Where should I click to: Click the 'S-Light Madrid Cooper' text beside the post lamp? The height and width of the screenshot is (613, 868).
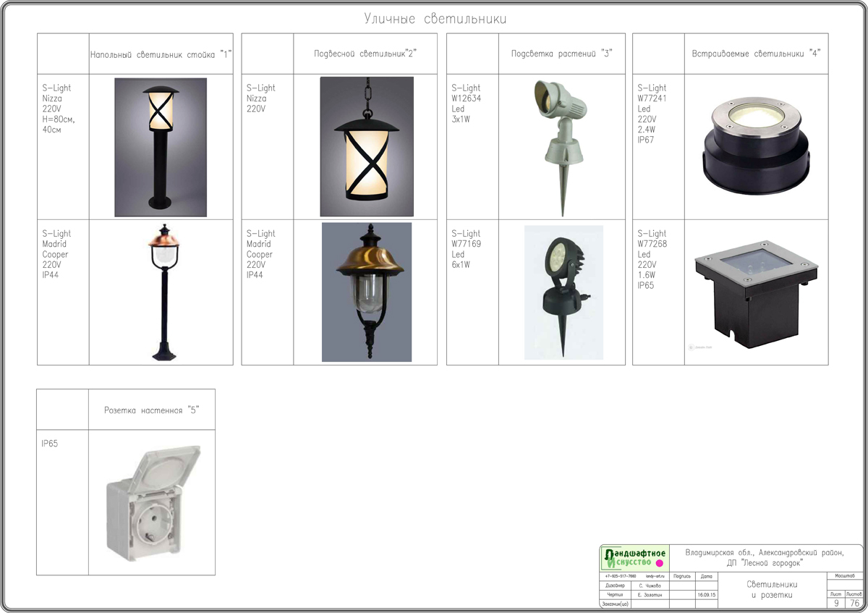pos(56,244)
